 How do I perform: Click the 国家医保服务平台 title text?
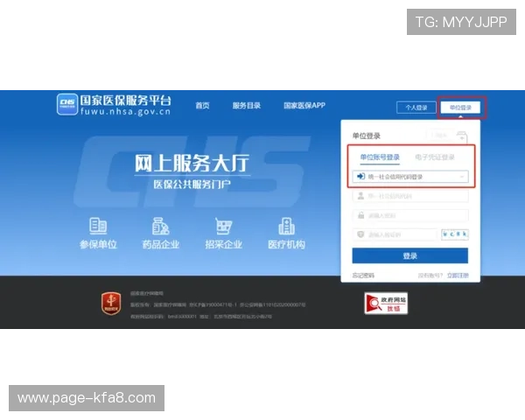[125, 100]
